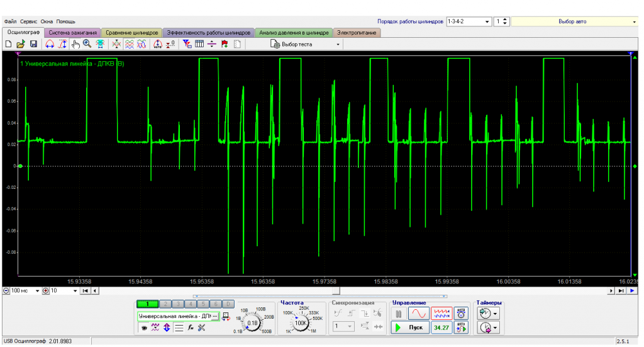Enable channel 6 button
This screenshot has height=347, width=644.
point(216,304)
